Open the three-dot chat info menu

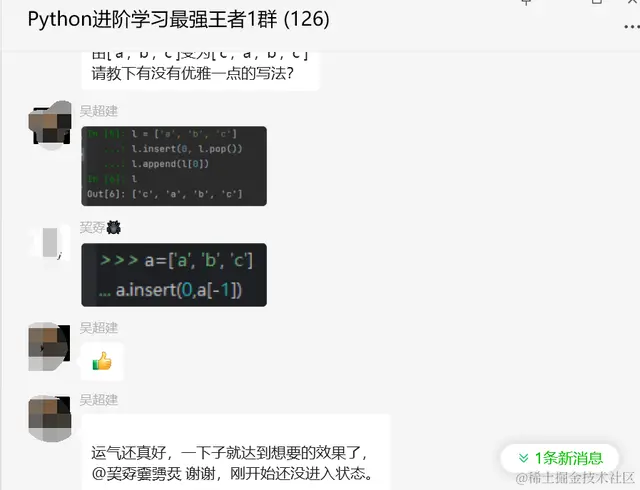tap(632, 27)
